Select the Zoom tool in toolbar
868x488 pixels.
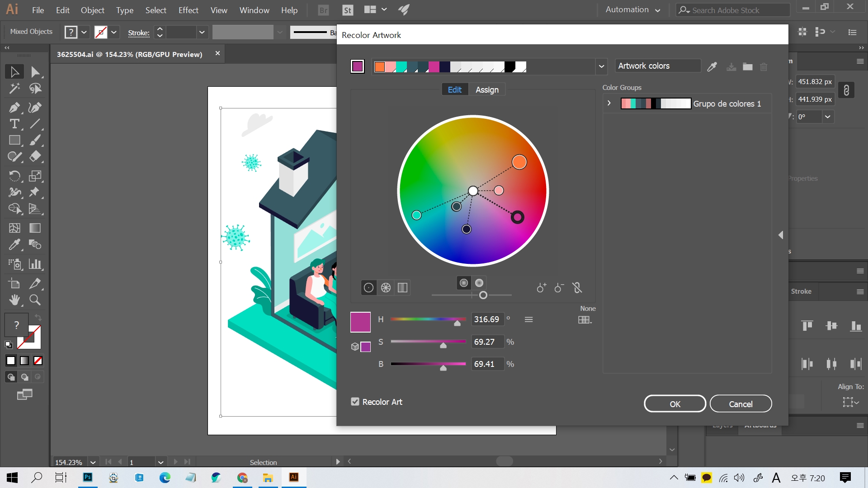pos(35,300)
